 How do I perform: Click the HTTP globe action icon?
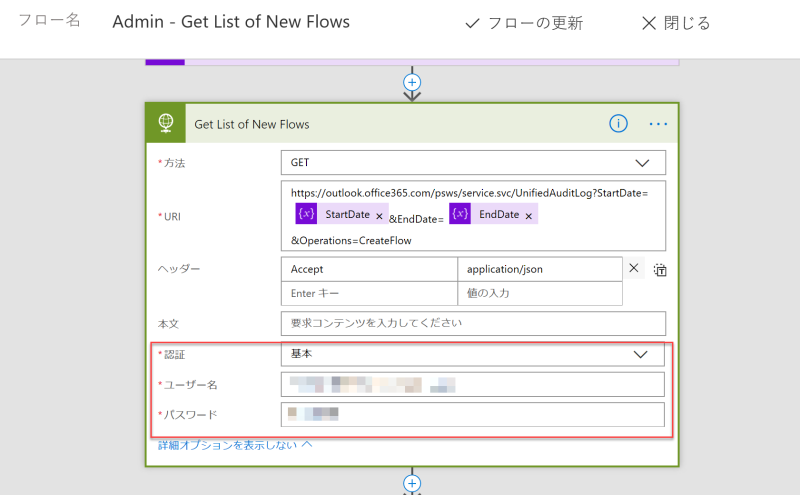click(166, 123)
